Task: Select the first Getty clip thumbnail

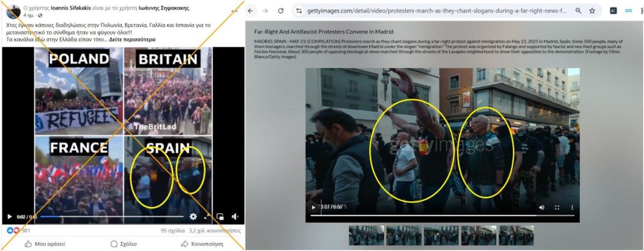Action: [x=366, y=235]
